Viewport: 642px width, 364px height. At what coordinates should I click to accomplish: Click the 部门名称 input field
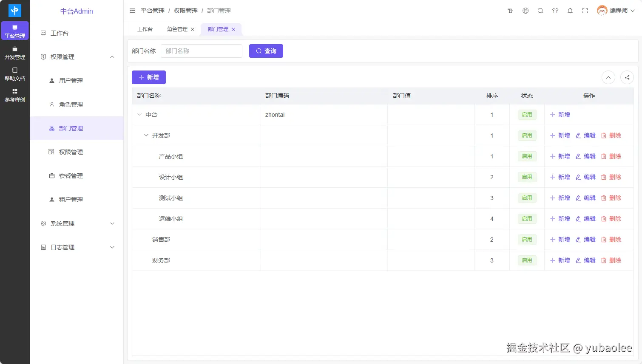tap(201, 51)
